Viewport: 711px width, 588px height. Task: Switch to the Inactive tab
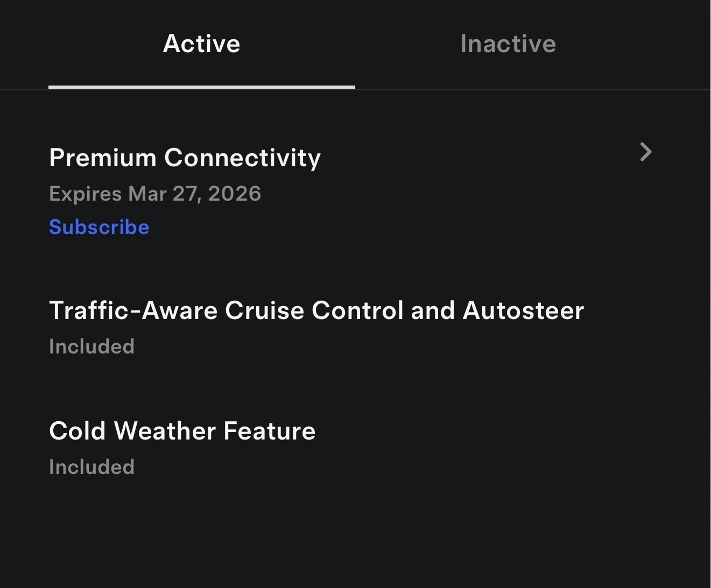pos(508,44)
